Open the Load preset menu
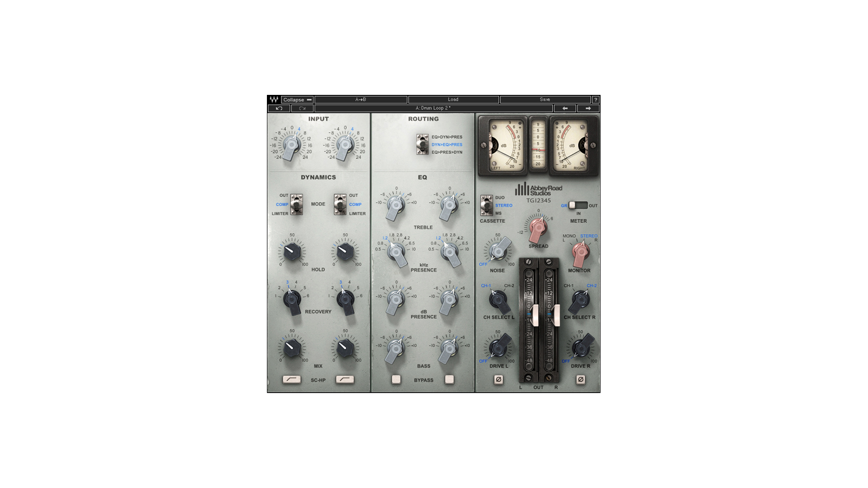868x488 pixels. [454, 100]
